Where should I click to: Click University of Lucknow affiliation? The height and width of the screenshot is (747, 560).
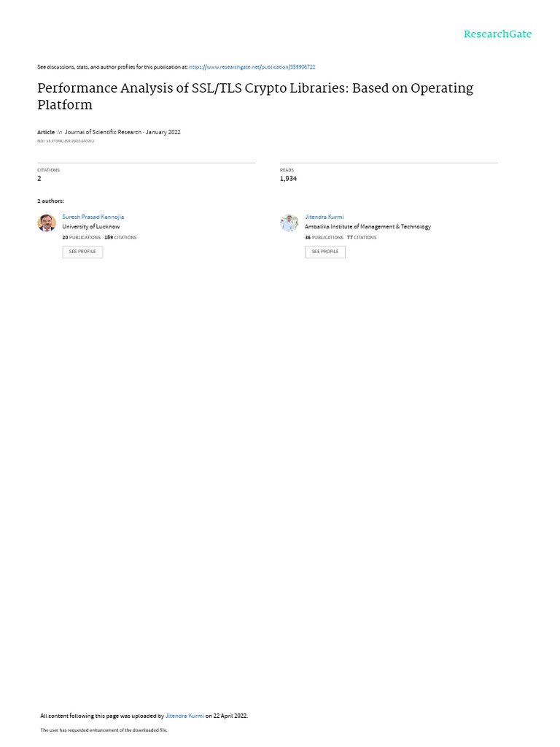pos(91,227)
